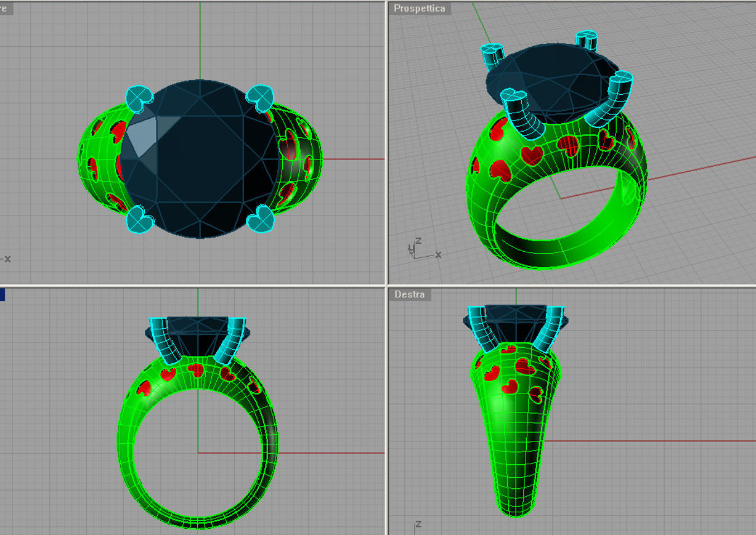756x535 pixels.
Task: Click the world axes icon in Prospettica viewport
Action: pyautogui.click(x=425, y=249)
